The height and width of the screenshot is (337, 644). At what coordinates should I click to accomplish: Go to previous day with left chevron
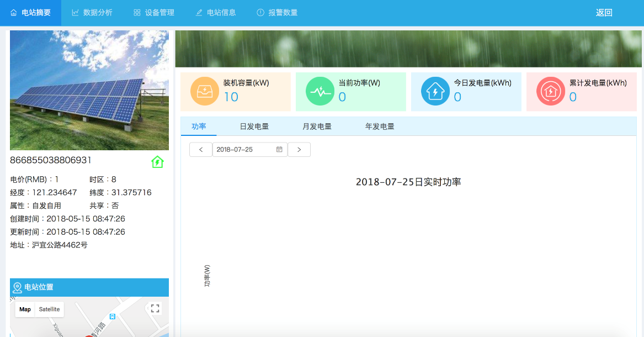pos(201,150)
